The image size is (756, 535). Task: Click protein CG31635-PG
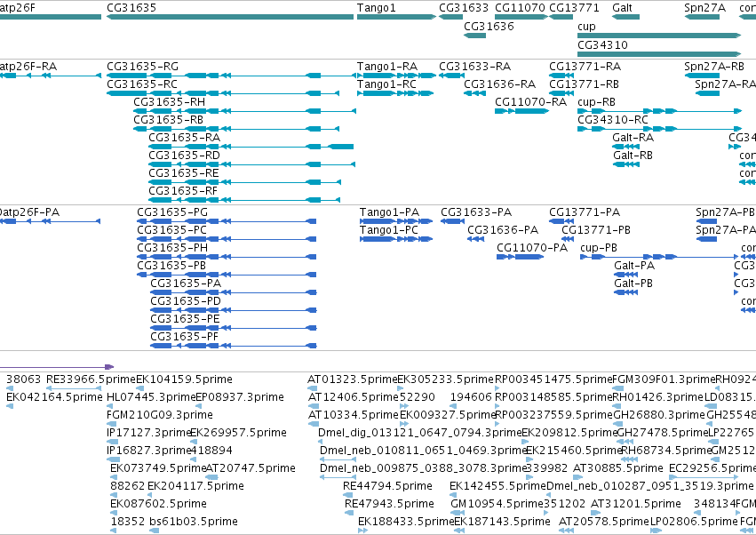point(227,221)
